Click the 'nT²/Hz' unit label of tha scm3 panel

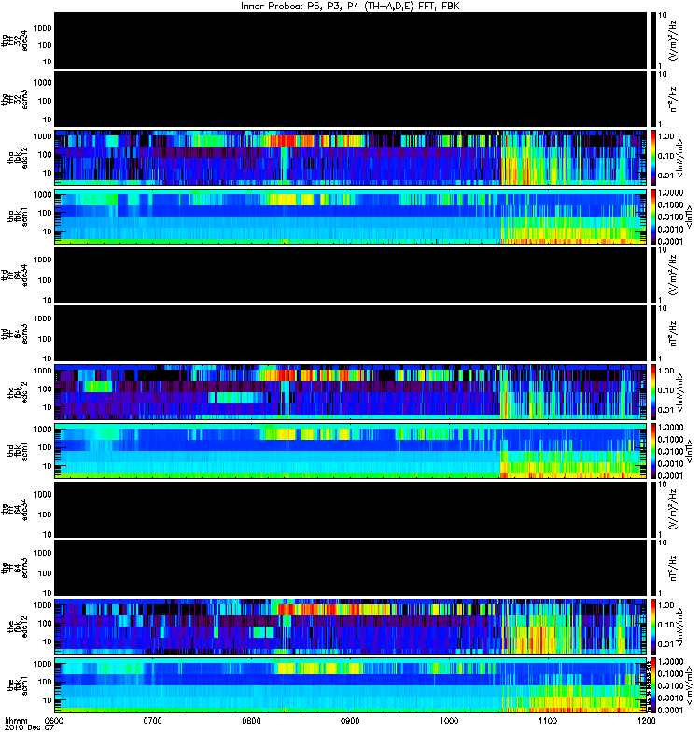point(673,100)
